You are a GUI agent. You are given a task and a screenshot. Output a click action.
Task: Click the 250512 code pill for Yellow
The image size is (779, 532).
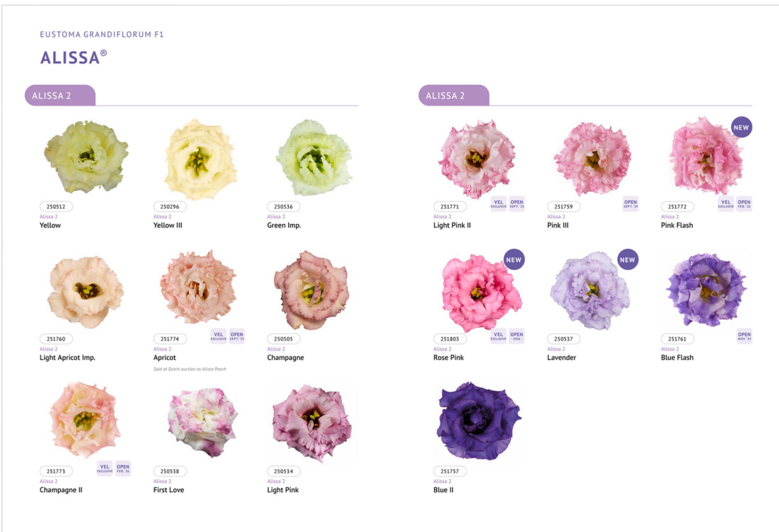56,206
